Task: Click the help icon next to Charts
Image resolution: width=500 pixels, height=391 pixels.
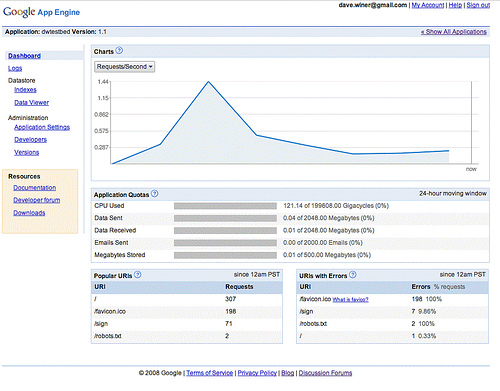Action: tap(119, 51)
